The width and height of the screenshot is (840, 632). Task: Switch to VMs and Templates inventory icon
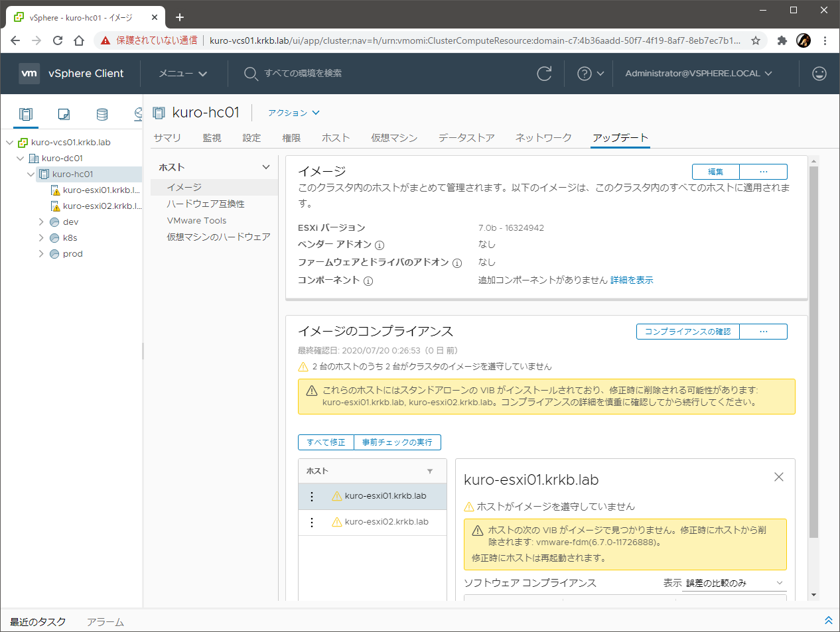pos(64,114)
